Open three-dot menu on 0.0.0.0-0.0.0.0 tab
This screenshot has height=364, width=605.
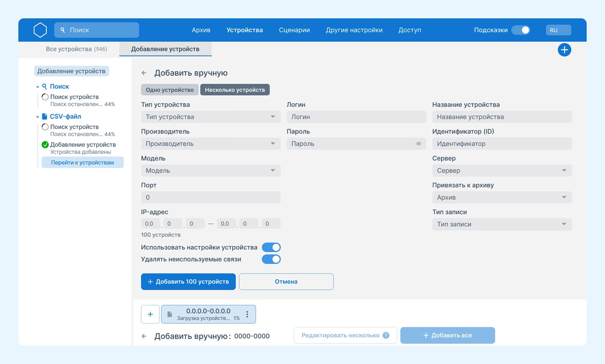(x=247, y=314)
